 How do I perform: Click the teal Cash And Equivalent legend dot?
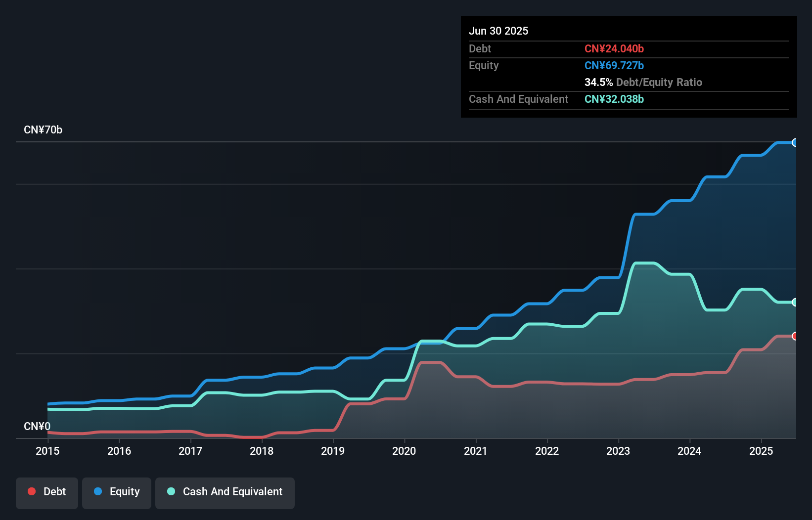point(170,491)
